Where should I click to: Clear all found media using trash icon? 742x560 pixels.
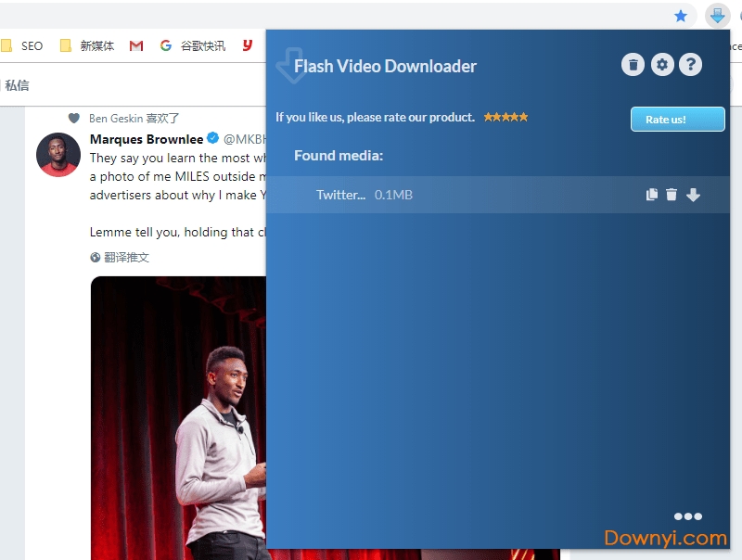[x=633, y=64]
